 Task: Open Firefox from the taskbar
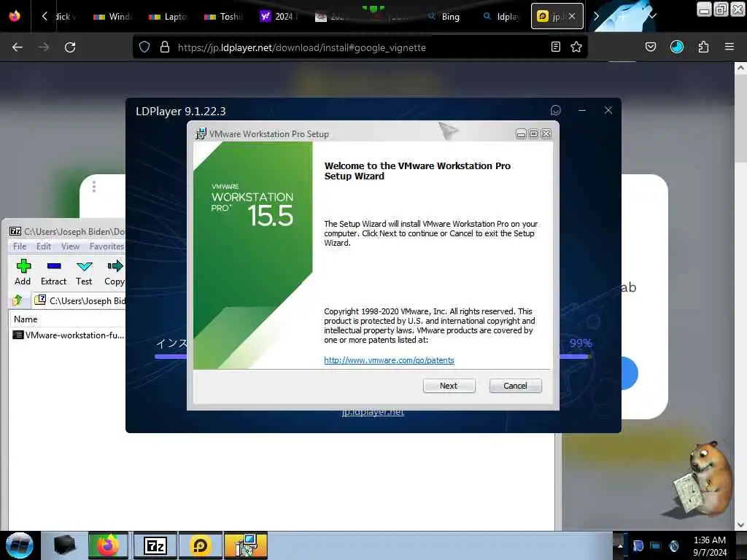point(108,545)
